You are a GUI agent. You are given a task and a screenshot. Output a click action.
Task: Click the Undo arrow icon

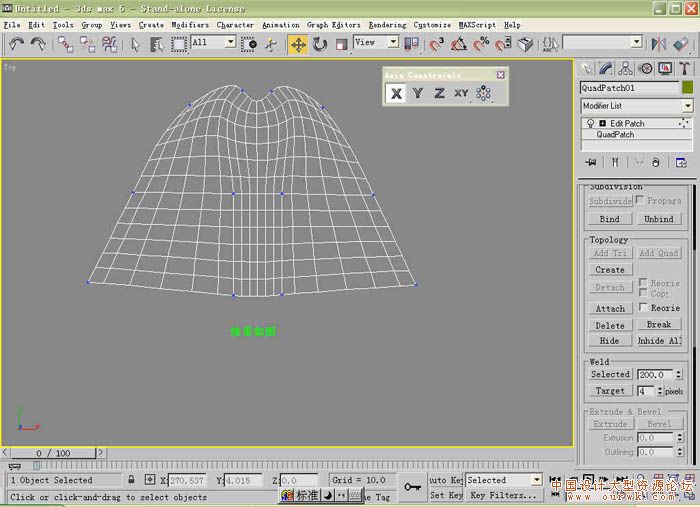coord(17,44)
